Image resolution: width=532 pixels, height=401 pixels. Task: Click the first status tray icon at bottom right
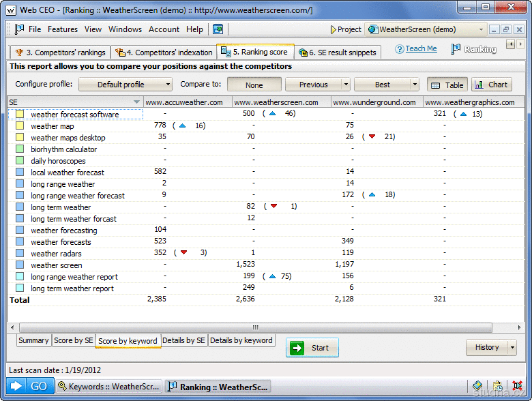477,386
